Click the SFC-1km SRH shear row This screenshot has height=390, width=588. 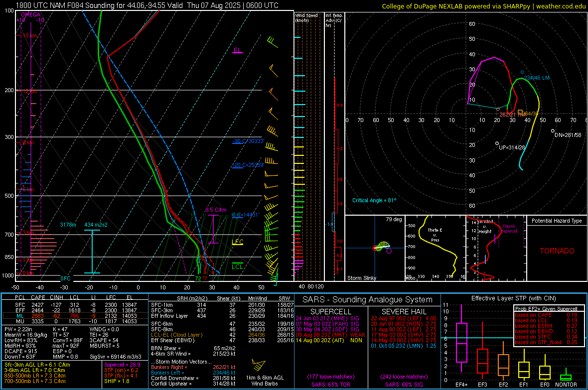coord(222,305)
